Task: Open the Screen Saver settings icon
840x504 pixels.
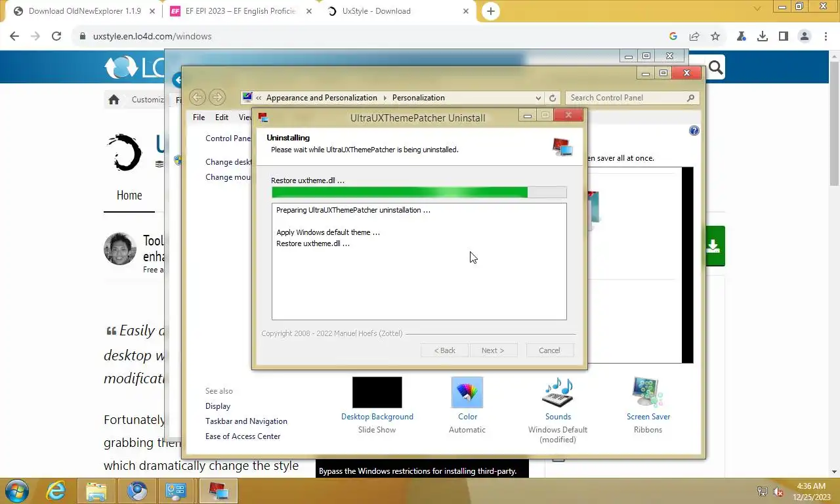Action: tap(648, 392)
